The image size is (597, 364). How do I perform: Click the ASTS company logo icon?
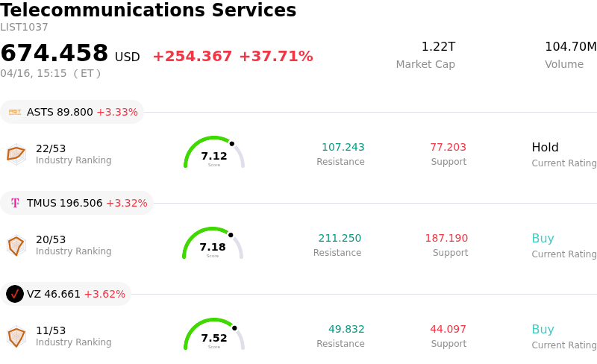tap(15, 112)
